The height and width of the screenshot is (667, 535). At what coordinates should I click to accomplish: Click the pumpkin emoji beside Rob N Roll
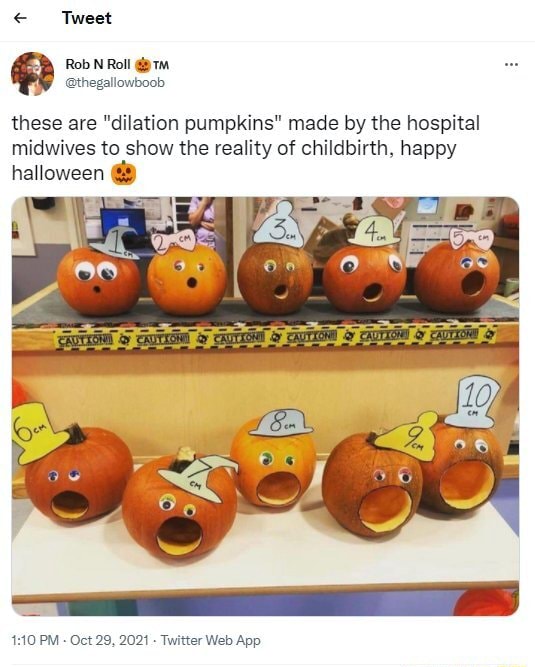(143, 65)
